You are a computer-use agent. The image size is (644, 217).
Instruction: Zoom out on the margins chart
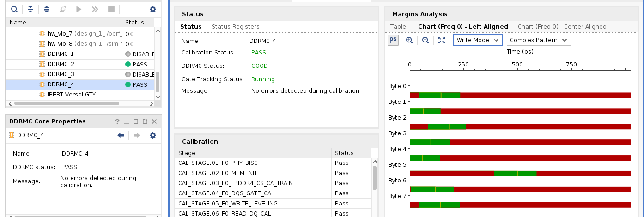pyautogui.click(x=425, y=40)
